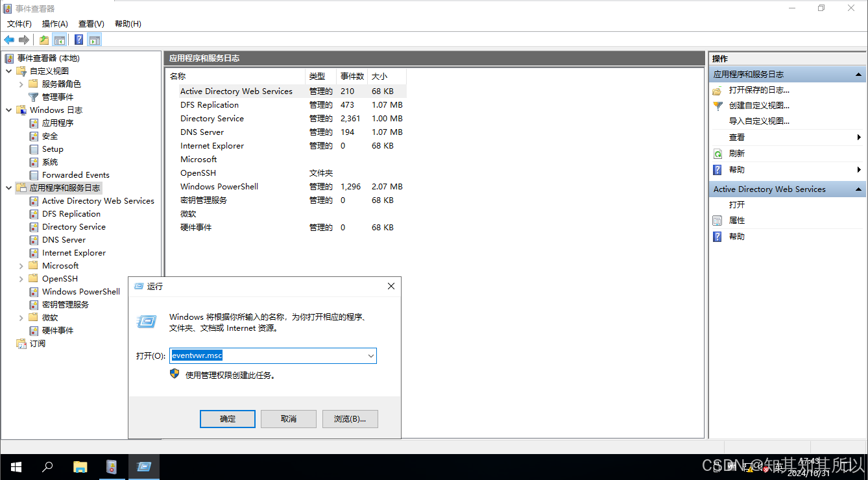Open the 帮助(H) menu

click(x=128, y=23)
